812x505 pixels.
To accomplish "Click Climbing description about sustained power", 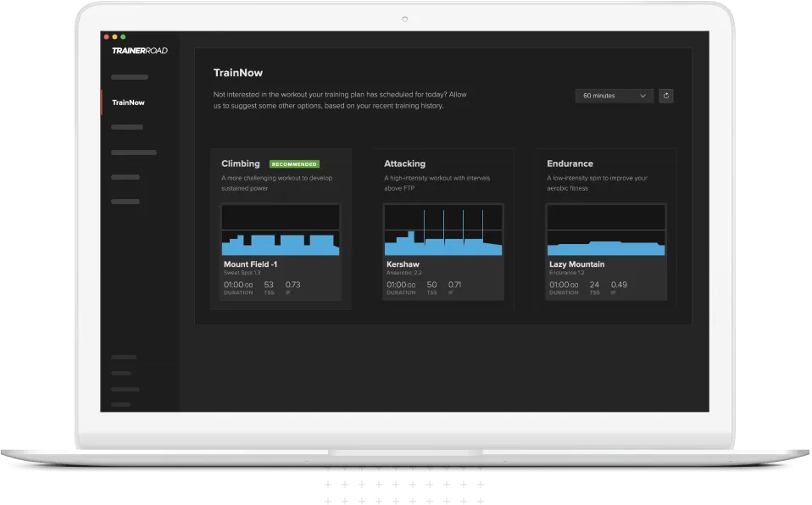I will click(277, 183).
